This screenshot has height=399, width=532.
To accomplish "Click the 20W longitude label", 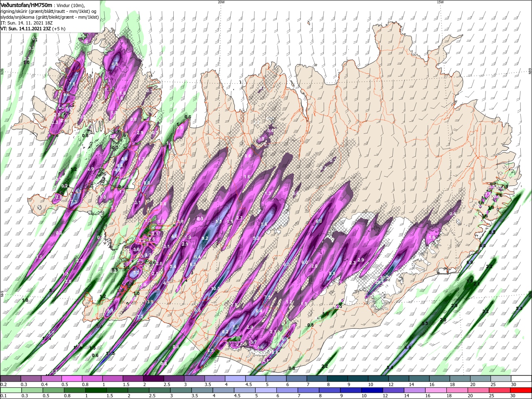I will pos(221,2).
